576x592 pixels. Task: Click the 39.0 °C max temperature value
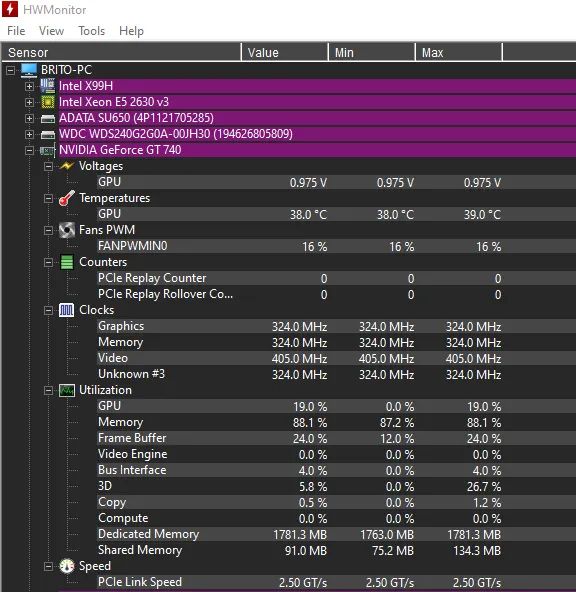click(x=482, y=215)
